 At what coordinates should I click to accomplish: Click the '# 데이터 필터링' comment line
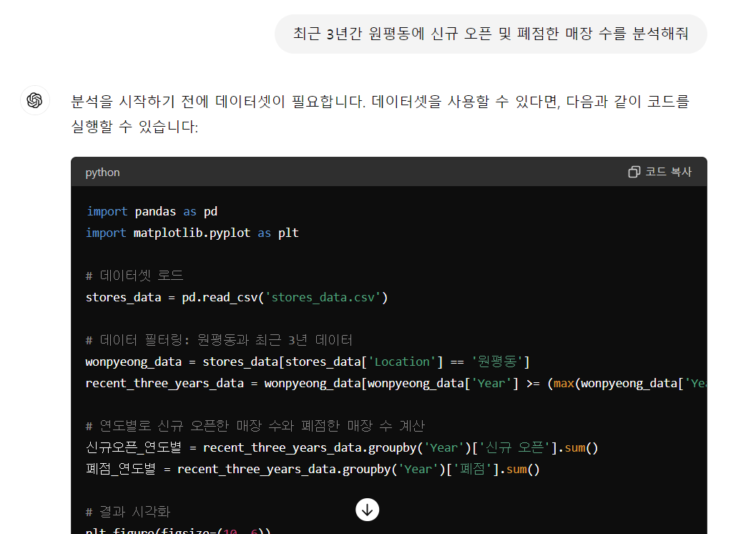[219, 340]
